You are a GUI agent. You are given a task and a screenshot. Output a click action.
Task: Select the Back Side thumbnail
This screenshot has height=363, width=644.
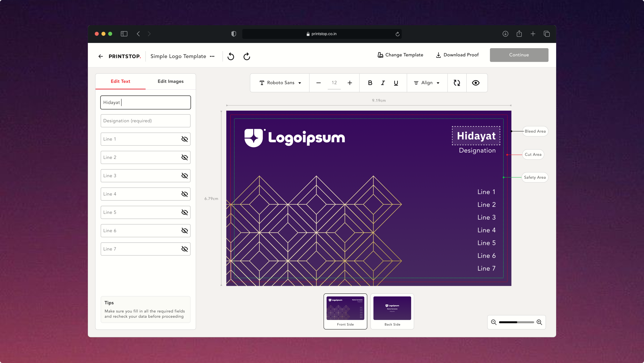click(392, 311)
